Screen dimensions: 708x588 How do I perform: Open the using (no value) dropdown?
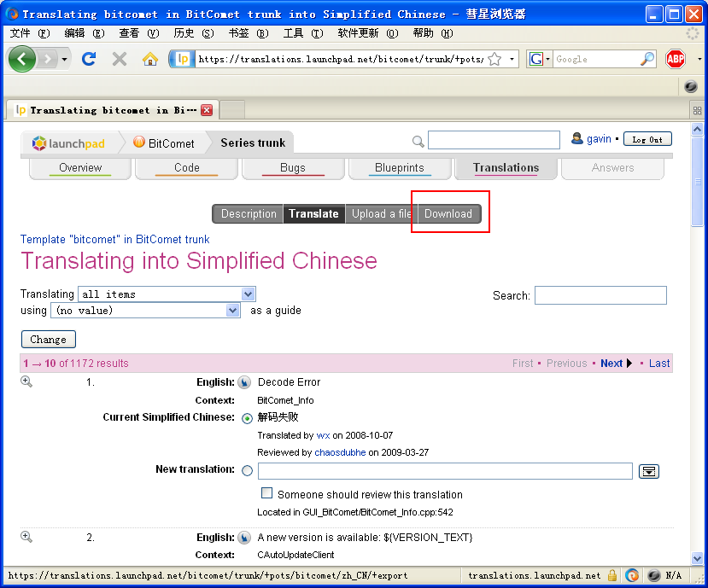146,311
